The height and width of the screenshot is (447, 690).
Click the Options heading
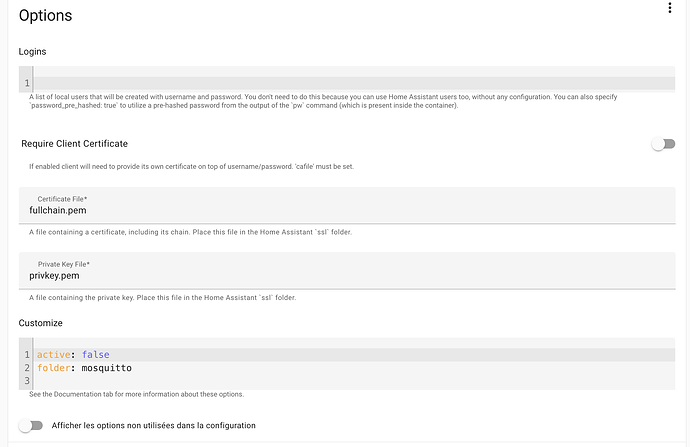[x=45, y=15]
